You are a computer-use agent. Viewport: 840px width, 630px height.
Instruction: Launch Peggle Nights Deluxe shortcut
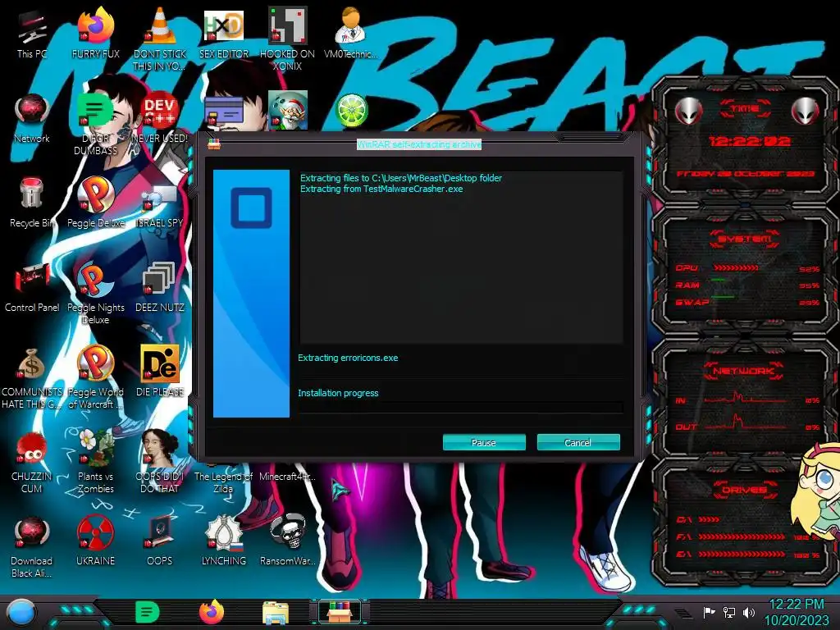click(x=96, y=294)
